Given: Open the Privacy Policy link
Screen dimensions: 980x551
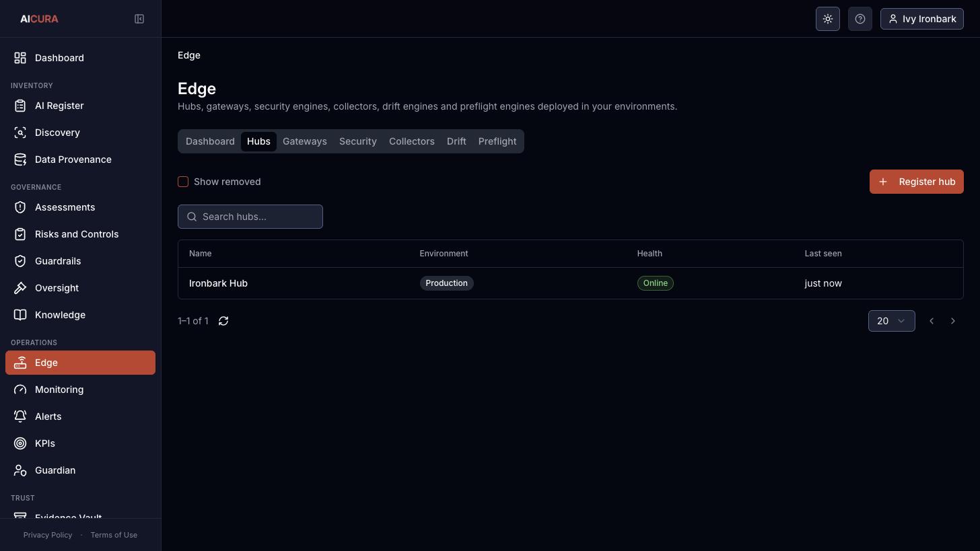Looking at the screenshot, I should pos(48,535).
